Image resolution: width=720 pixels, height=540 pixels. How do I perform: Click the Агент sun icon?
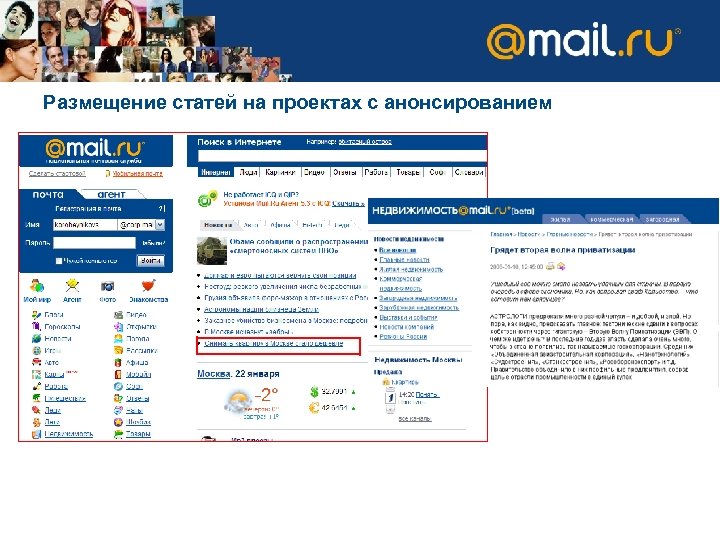click(72, 286)
